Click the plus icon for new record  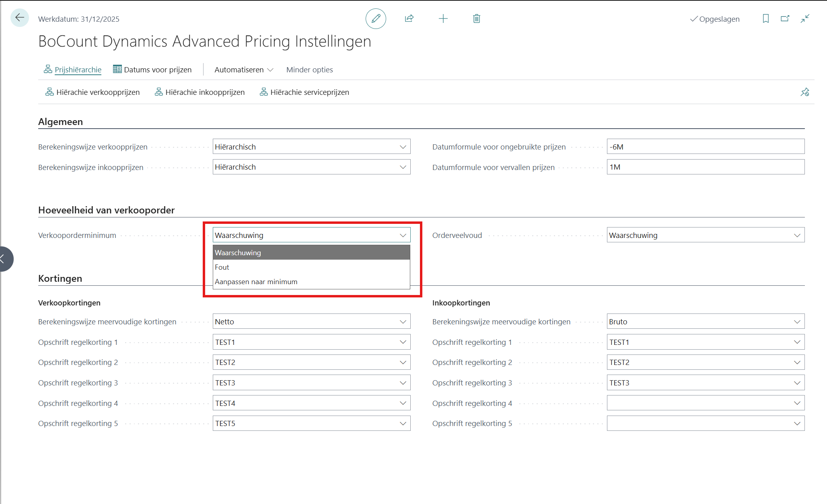[443, 18]
